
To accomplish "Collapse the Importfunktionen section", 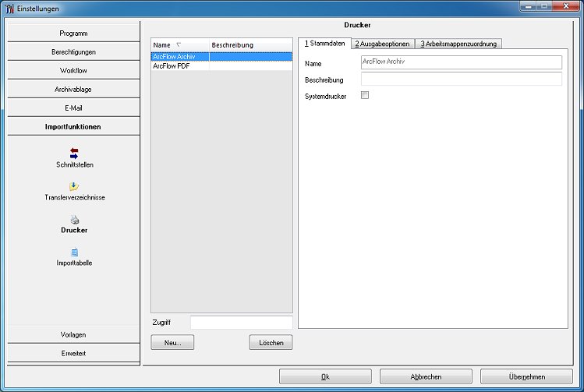I will pyautogui.click(x=73, y=126).
